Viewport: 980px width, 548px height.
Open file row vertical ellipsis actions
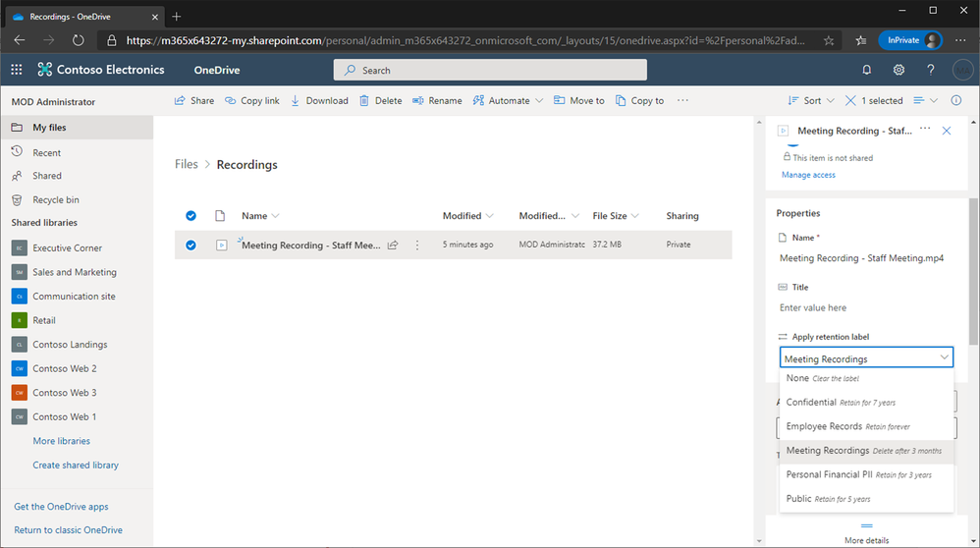click(x=417, y=245)
